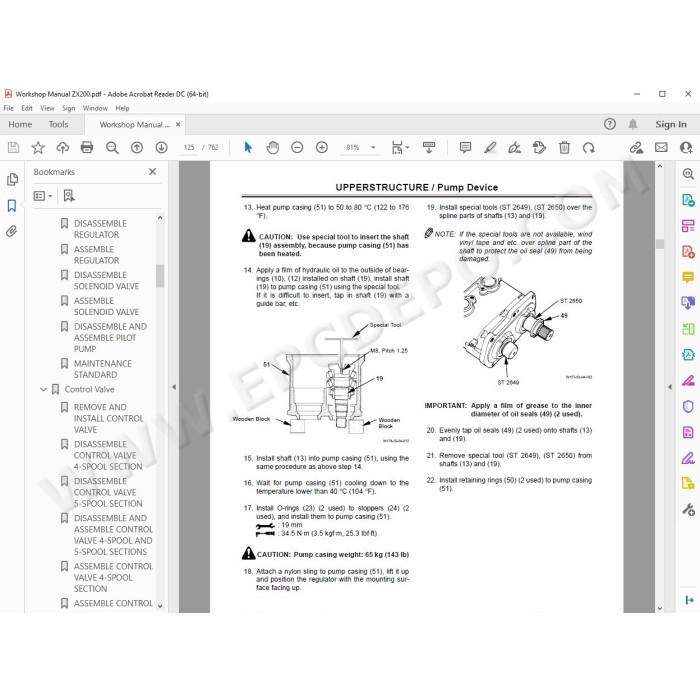The width and height of the screenshot is (700, 700).
Task: Open share with others person icon
Action: 686,148
